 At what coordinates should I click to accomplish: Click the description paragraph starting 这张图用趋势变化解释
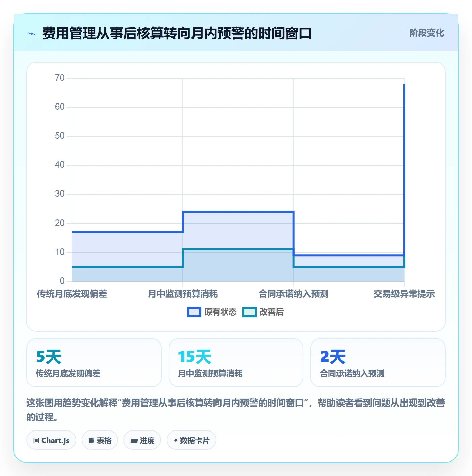(x=236, y=410)
